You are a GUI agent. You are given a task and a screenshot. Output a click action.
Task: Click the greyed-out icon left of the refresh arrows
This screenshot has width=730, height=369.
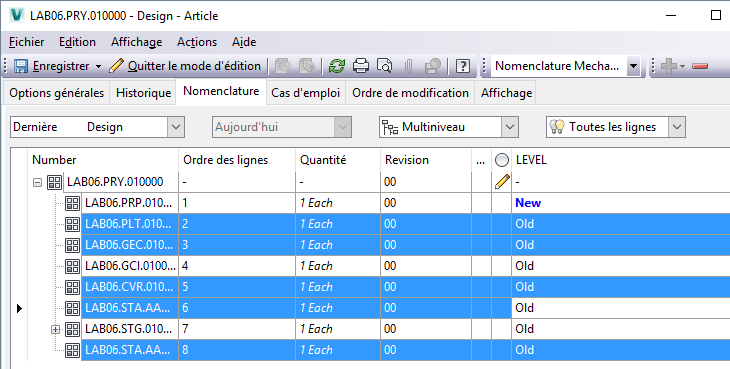tap(307, 66)
